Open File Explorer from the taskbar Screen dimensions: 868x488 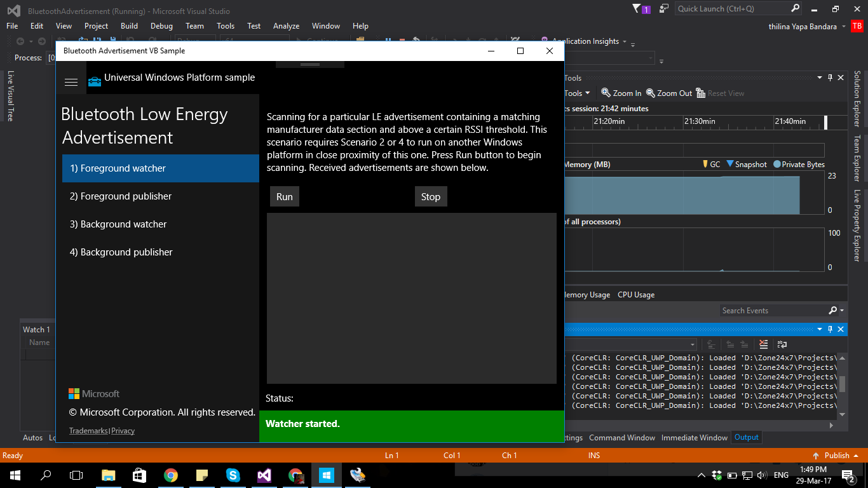109,475
